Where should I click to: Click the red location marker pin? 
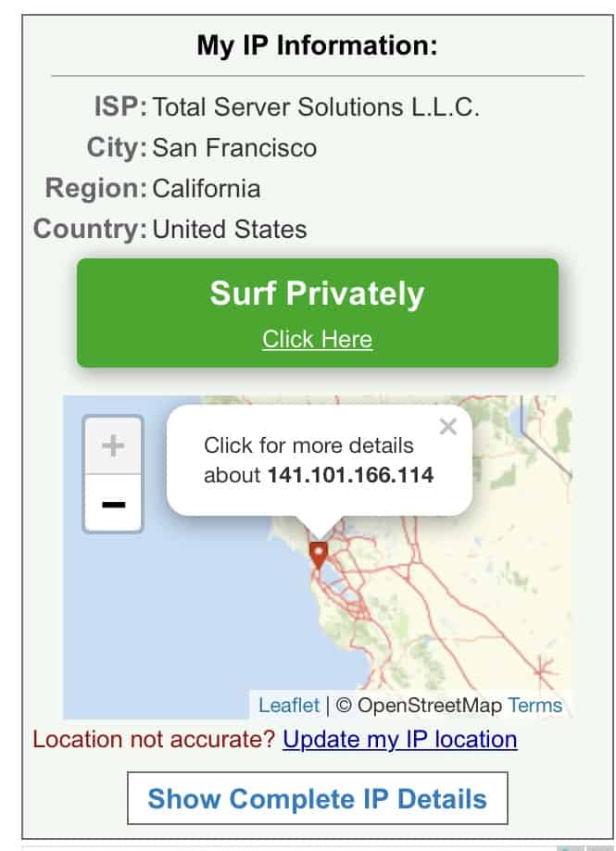coord(319,555)
